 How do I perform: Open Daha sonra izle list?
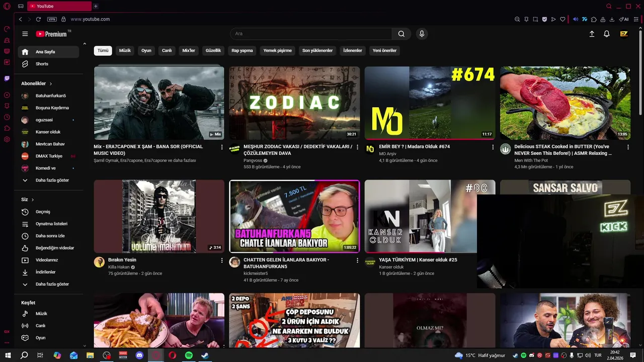coord(48,236)
